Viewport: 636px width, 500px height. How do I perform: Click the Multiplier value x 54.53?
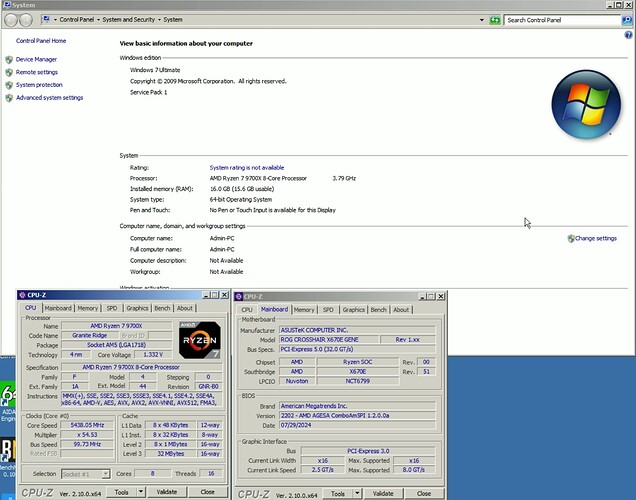pyautogui.click(x=87, y=435)
